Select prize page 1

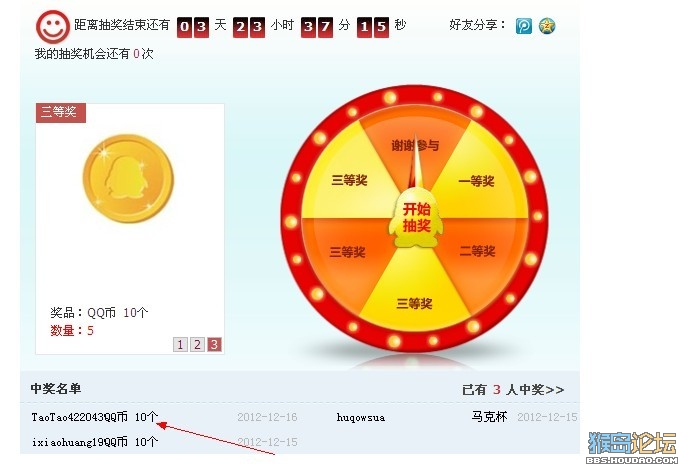click(180, 344)
